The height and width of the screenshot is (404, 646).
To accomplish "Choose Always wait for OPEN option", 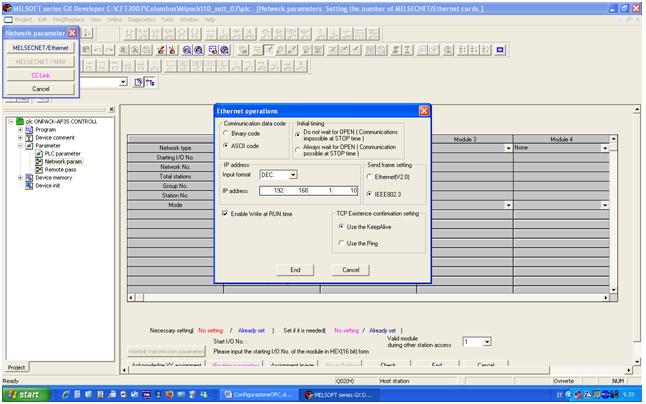I will point(298,150).
